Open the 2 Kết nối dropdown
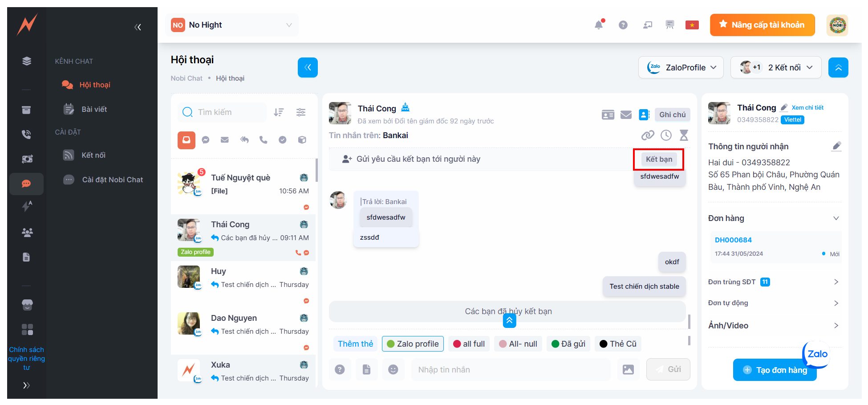Image resolution: width=868 pixels, height=405 pixels. (776, 67)
